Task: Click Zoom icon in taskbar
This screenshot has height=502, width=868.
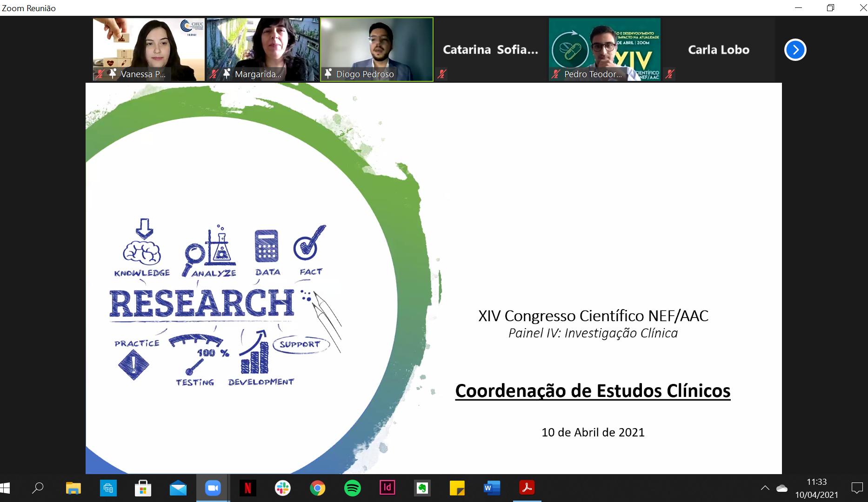Action: [213, 488]
